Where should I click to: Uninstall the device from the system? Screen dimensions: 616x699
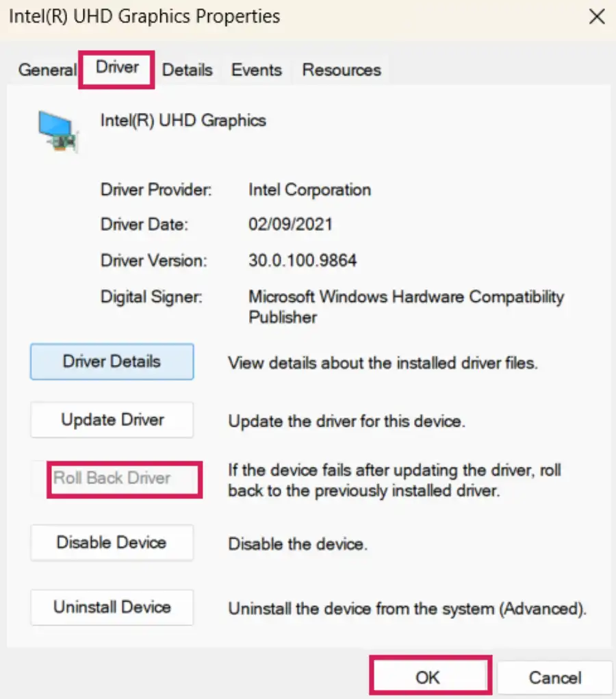pyautogui.click(x=112, y=607)
